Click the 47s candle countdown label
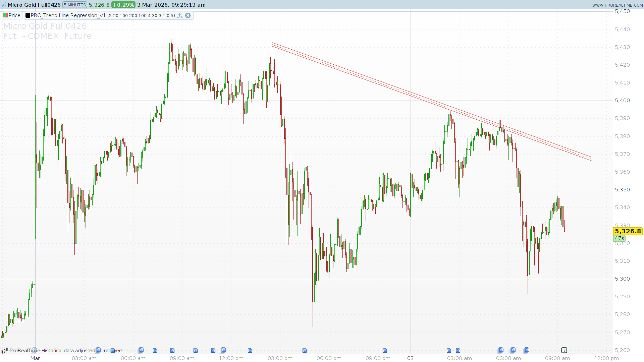This screenshot has height=362, width=644. pyautogui.click(x=619, y=238)
